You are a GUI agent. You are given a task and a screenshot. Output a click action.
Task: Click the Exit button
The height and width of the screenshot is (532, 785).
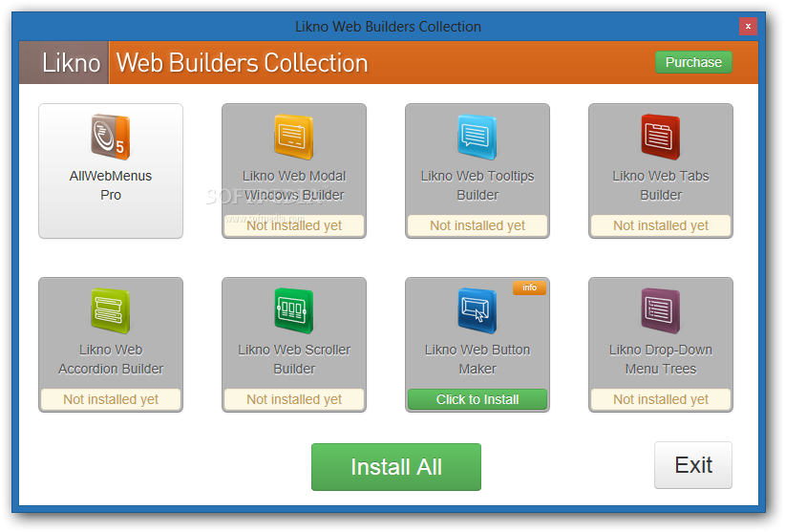pos(693,465)
